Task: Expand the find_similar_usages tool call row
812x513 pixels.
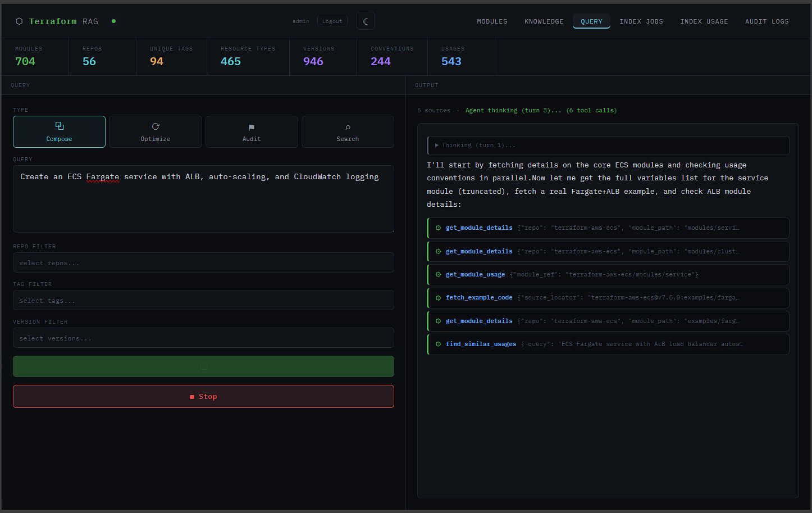Action: pyautogui.click(x=608, y=344)
